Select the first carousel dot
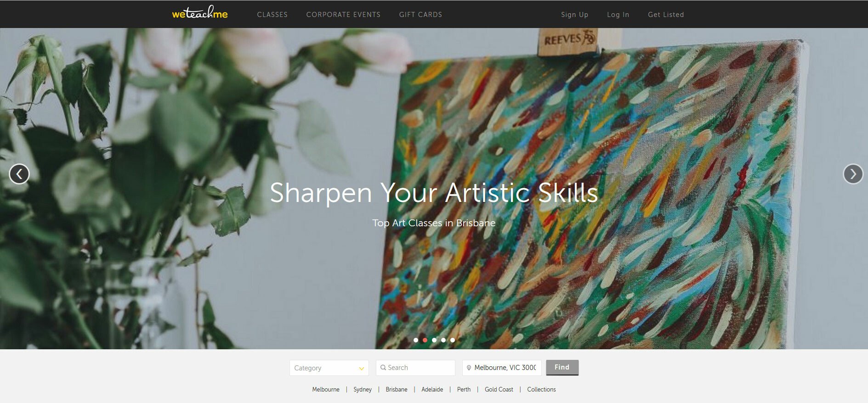This screenshot has width=868, height=403. tap(416, 340)
